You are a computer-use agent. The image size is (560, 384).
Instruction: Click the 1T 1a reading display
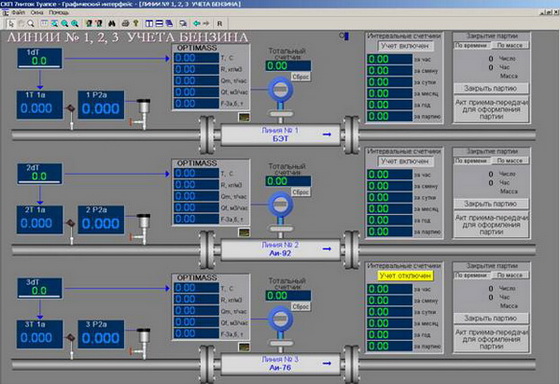[40, 105]
